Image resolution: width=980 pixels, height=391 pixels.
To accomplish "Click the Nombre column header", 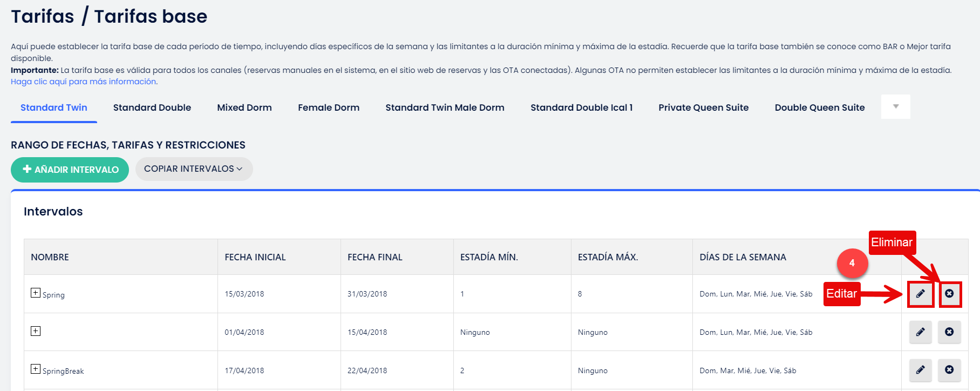I will click(50, 257).
